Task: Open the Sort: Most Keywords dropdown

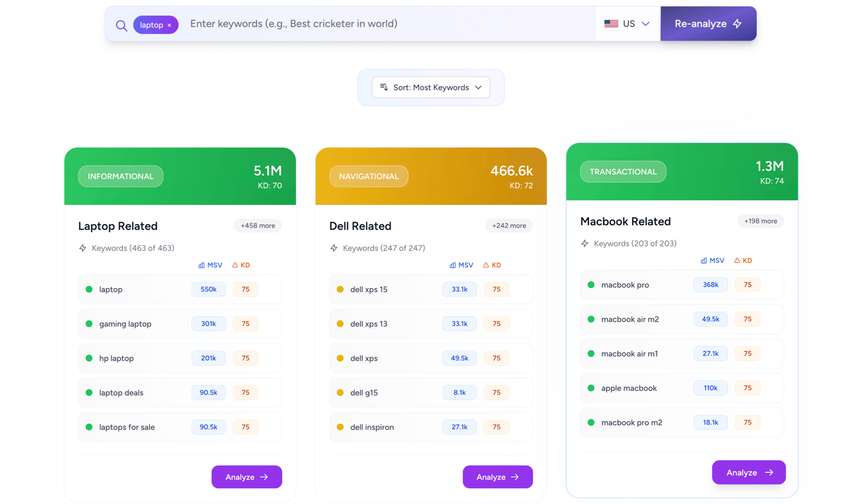Action: click(x=431, y=87)
